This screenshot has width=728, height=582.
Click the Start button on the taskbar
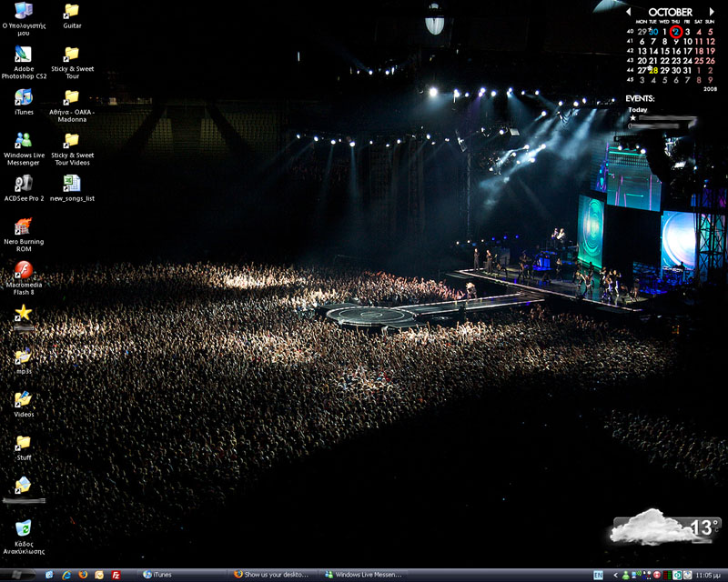(x=20, y=575)
